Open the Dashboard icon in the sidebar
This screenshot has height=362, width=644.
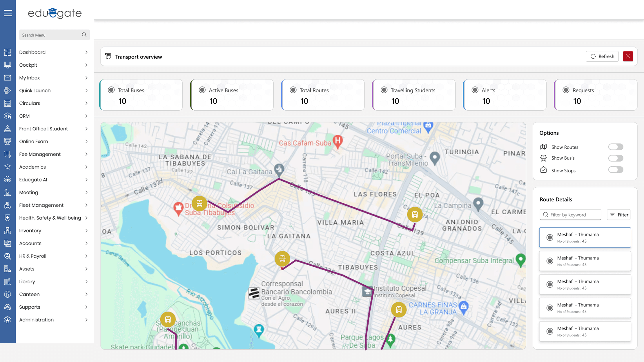8,52
